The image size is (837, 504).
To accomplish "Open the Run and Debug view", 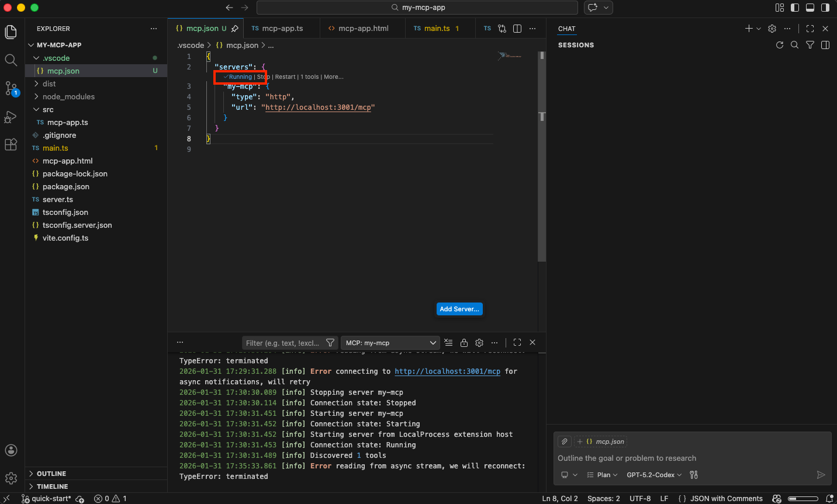I will click(x=11, y=117).
